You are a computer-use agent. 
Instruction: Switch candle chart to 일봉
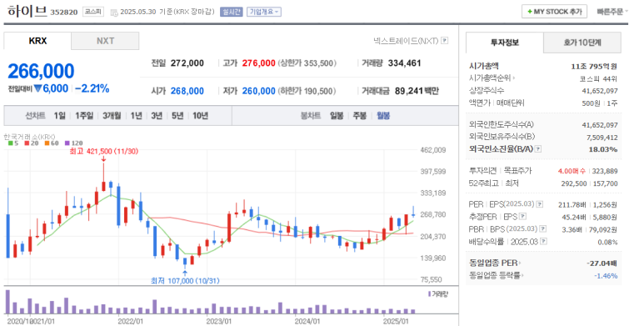pos(337,116)
